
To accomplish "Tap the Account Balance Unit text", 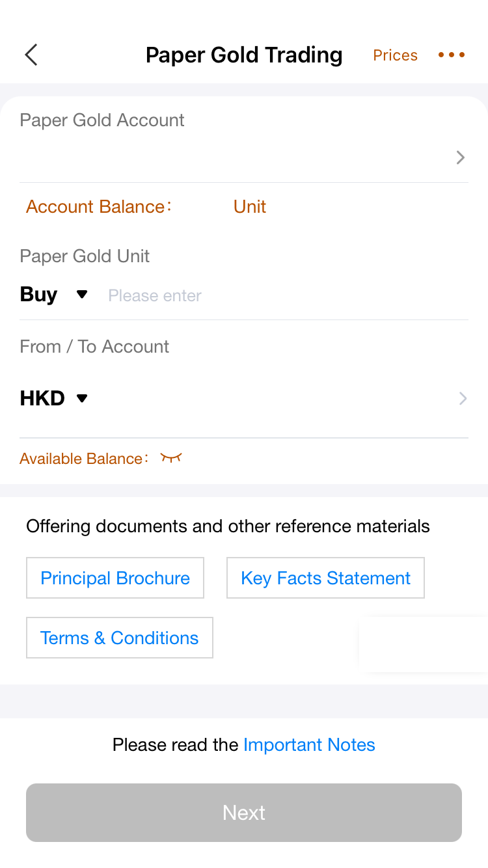I will pyautogui.click(x=250, y=207).
